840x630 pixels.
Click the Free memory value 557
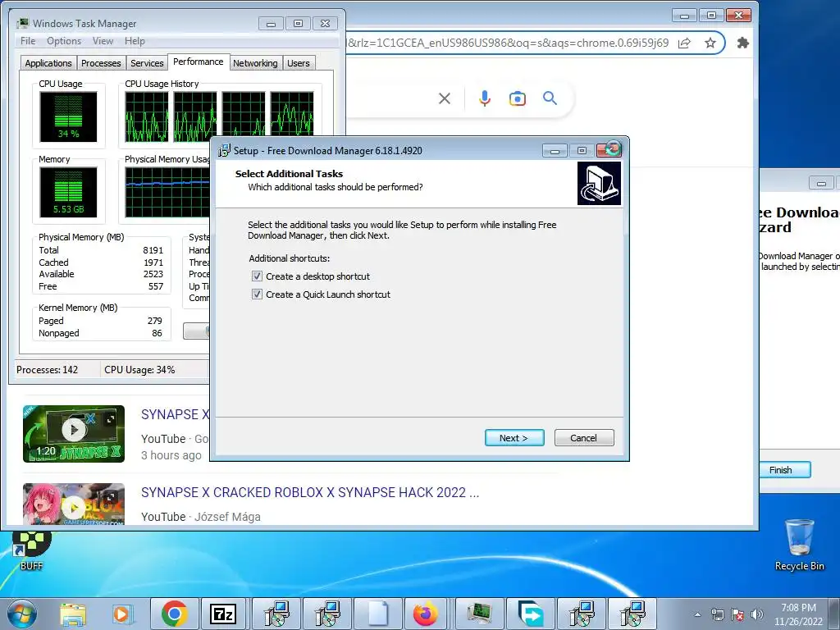click(x=156, y=286)
